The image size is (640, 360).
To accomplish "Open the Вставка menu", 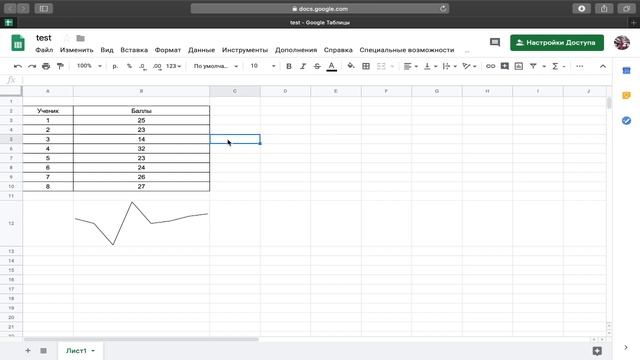I will tap(134, 50).
